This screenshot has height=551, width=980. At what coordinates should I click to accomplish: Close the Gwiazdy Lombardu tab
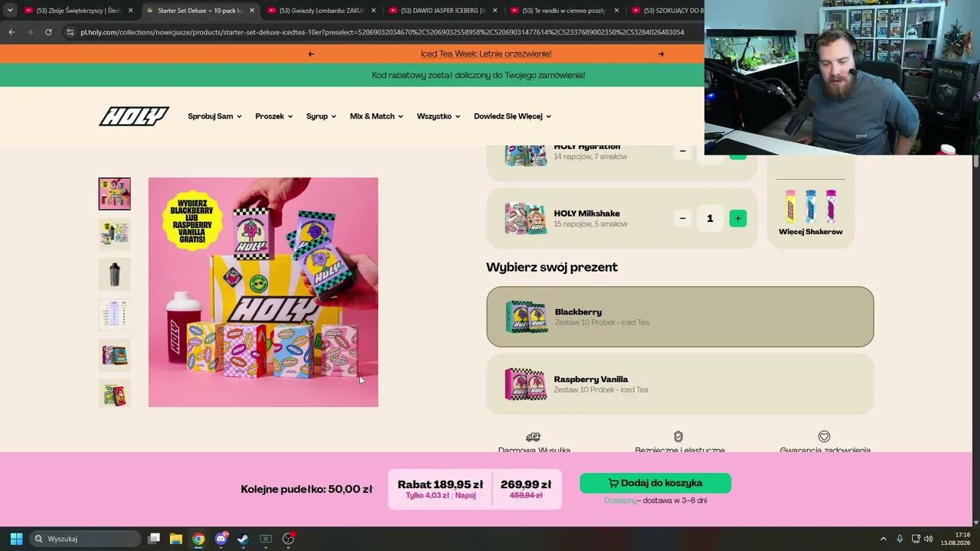pos(374,11)
